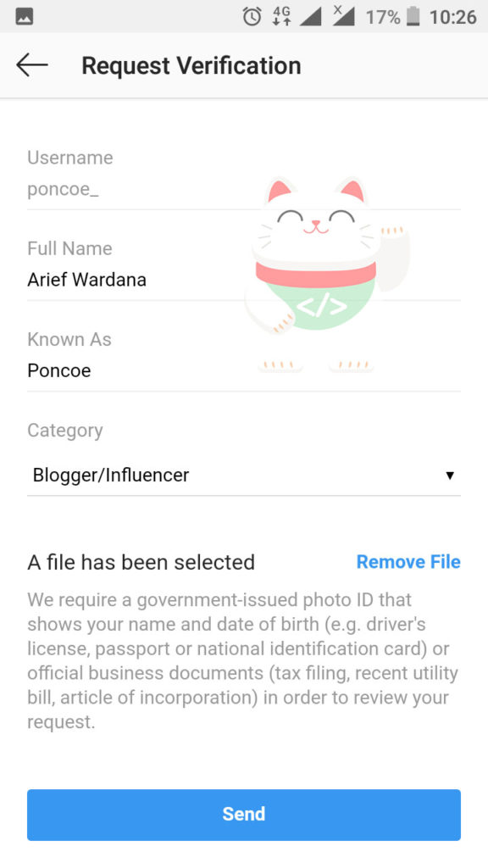488x868 pixels.
Task: Tap the 10:26 clock in status bar
Action: pos(452,17)
